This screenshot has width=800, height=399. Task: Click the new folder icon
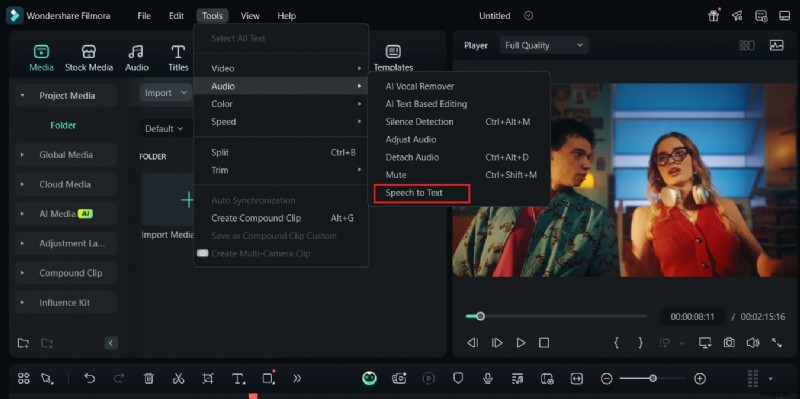[x=23, y=343]
